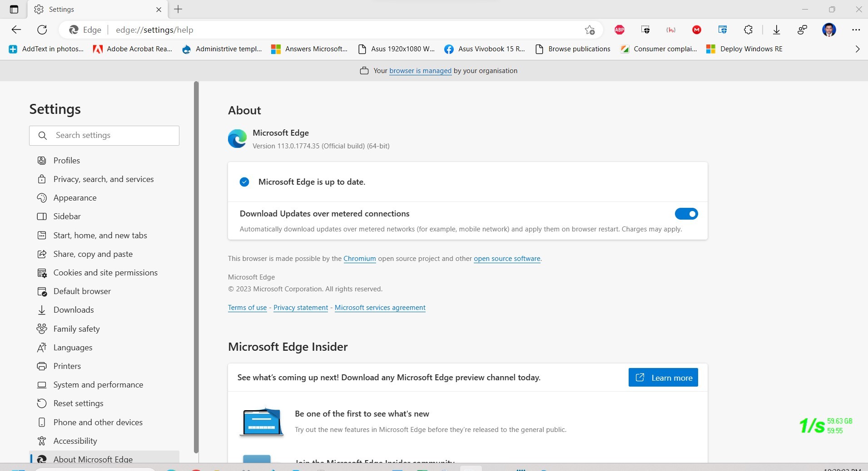Click the Search settings field
Viewport: 868px width, 471px height.
[104, 136]
